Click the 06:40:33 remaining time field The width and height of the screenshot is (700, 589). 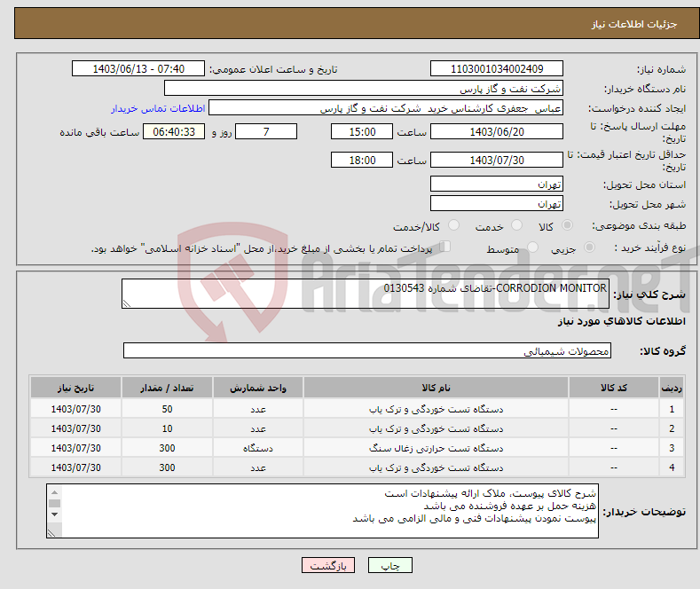tap(174, 131)
